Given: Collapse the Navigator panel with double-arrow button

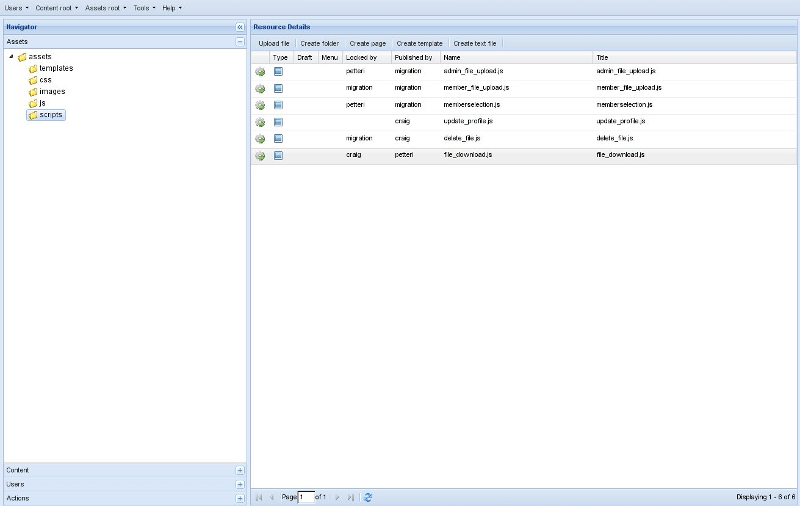Looking at the screenshot, I should 239,27.
